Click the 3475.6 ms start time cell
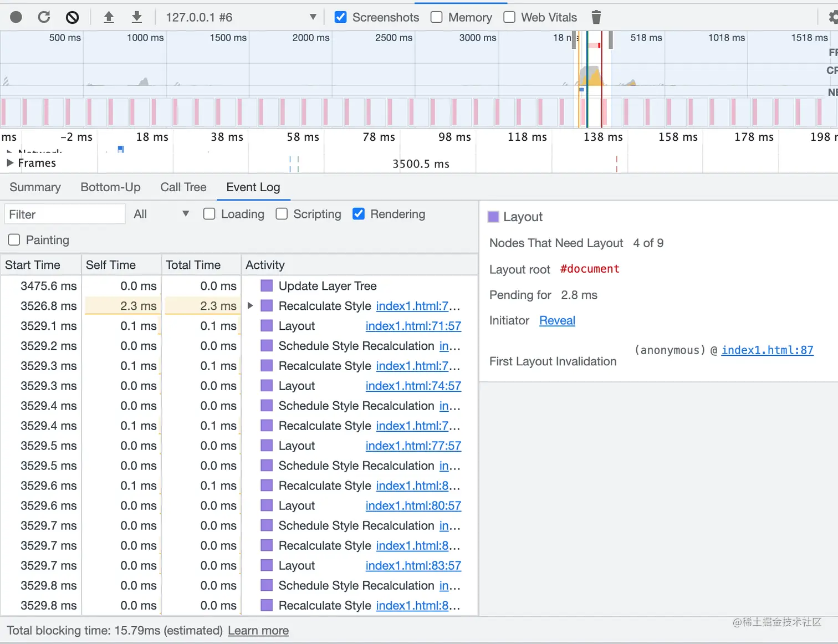 pos(41,286)
